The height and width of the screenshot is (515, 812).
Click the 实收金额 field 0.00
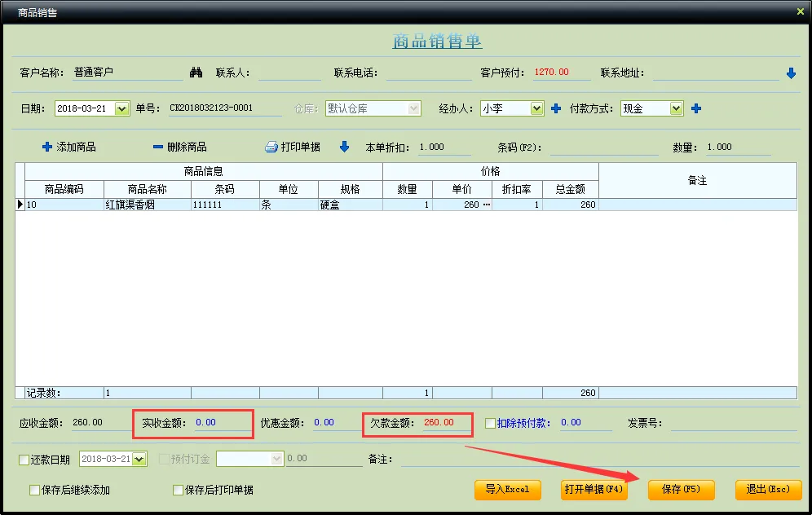click(222, 423)
